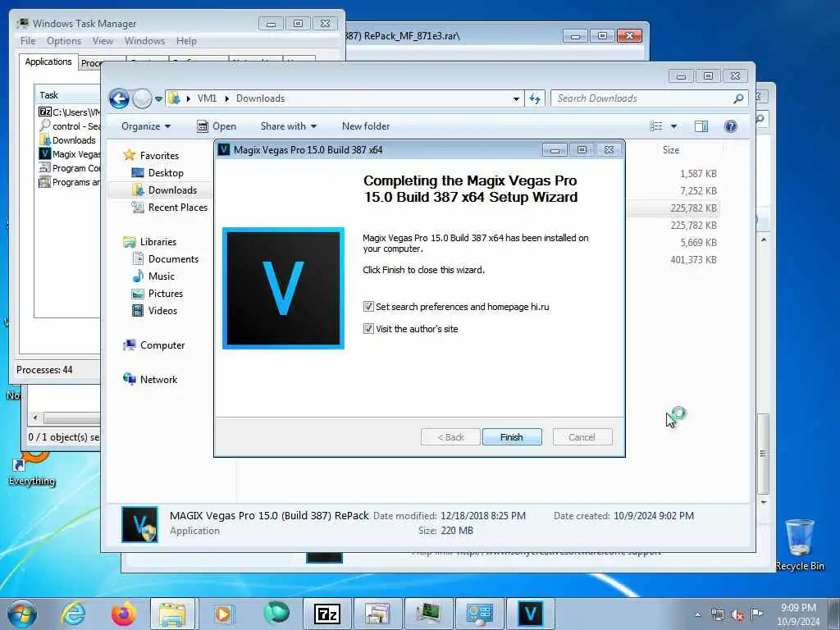
Task: Open the recent locations dropdown arrow
Action: click(x=158, y=99)
